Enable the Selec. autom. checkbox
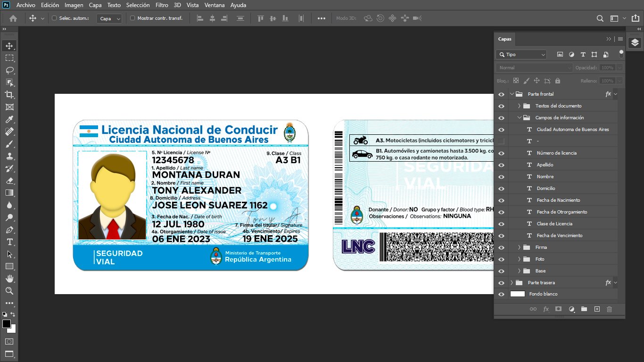 pyautogui.click(x=54, y=18)
